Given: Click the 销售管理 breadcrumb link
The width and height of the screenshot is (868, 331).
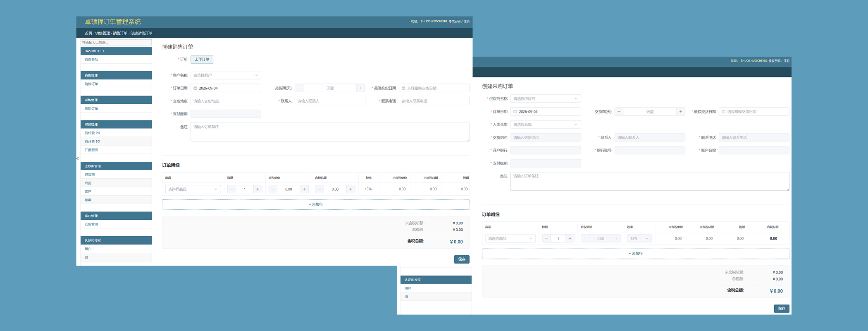Looking at the screenshot, I should [x=103, y=33].
